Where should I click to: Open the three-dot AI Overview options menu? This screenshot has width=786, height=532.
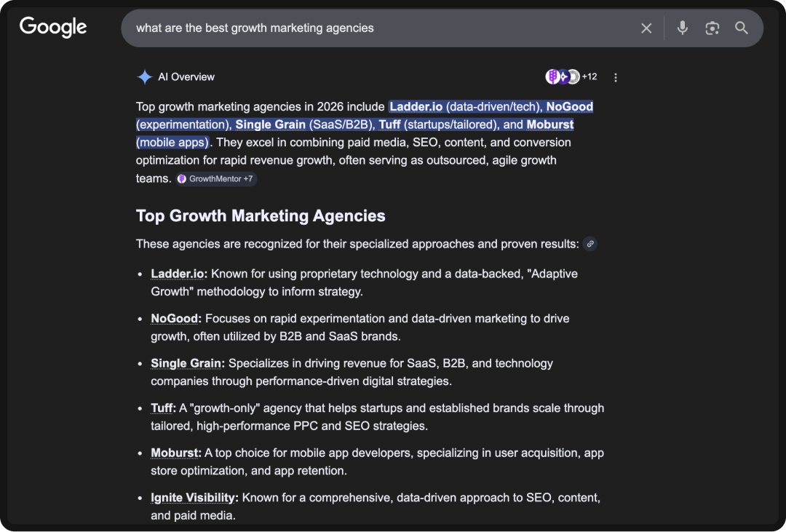[x=616, y=76]
